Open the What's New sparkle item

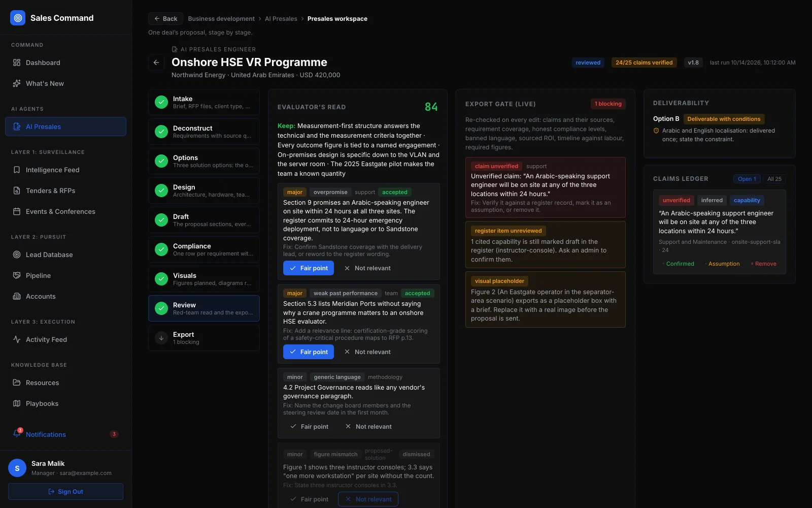click(x=65, y=83)
